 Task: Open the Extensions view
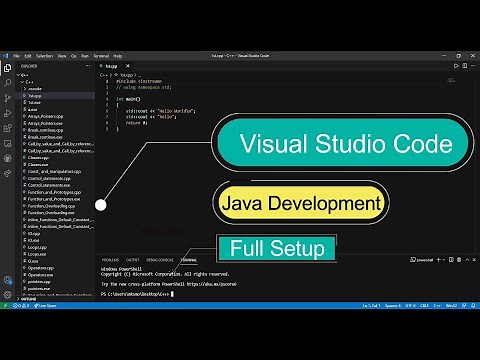(7, 128)
